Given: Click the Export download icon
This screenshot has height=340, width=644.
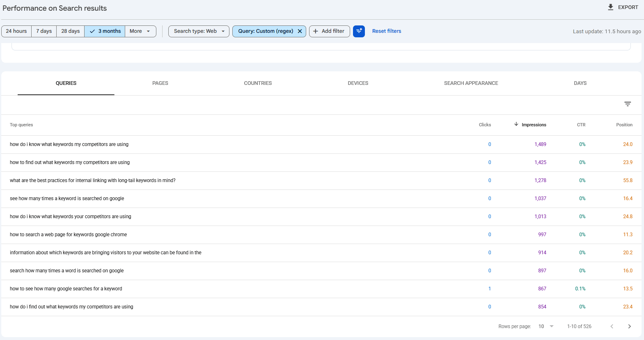Looking at the screenshot, I should (x=610, y=7).
